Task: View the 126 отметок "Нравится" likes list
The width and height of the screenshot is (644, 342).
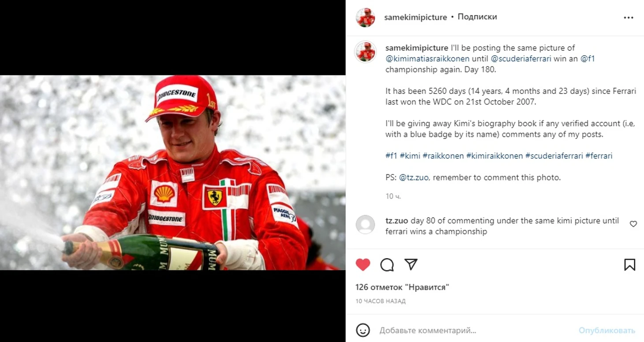Action: 402,287
